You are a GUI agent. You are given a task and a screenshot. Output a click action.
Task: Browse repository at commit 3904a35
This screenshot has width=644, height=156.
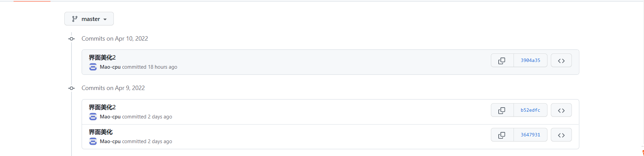[561, 61]
